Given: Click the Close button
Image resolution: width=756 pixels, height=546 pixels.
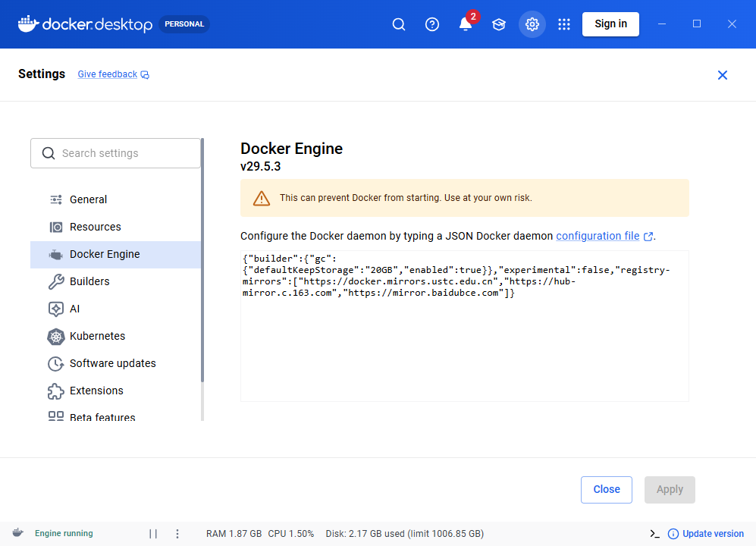Looking at the screenshot, I should [x=606, y=490].
